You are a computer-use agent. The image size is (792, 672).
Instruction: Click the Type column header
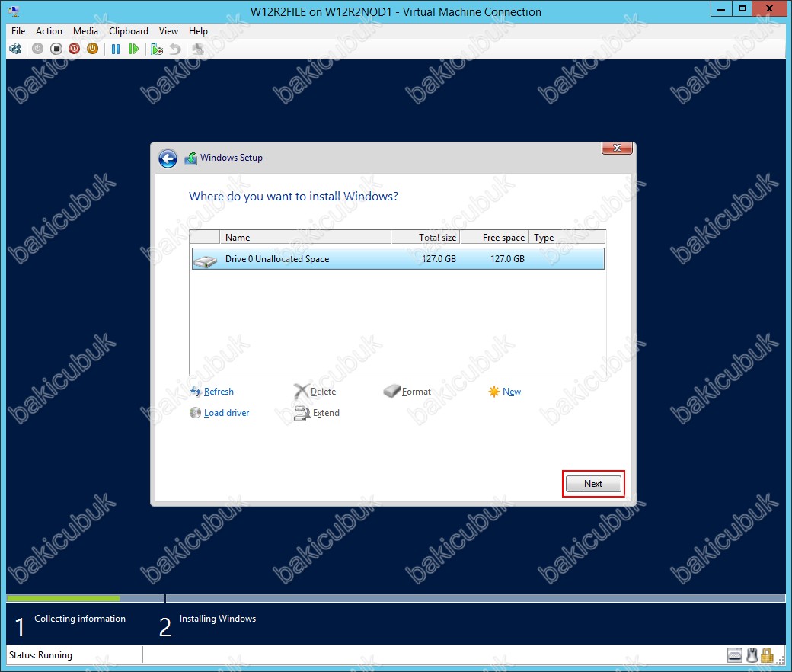click(567, 237)
